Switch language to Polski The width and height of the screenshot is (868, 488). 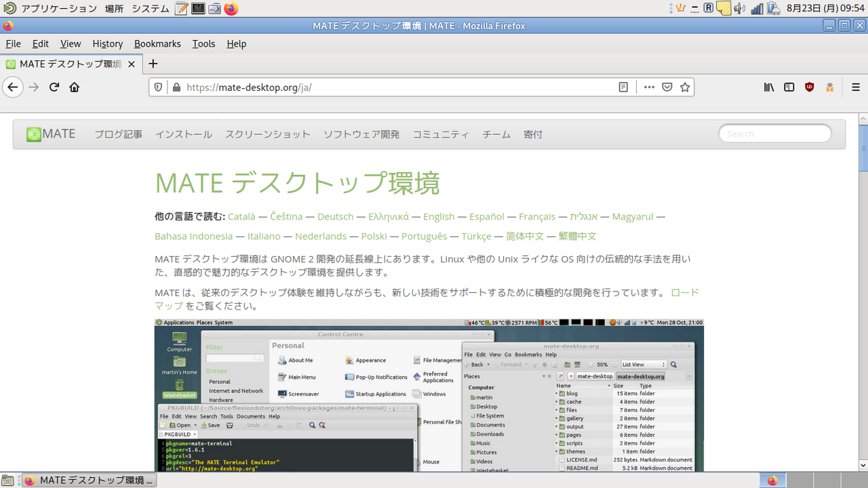pyautogui.click(x=374, y=236)
